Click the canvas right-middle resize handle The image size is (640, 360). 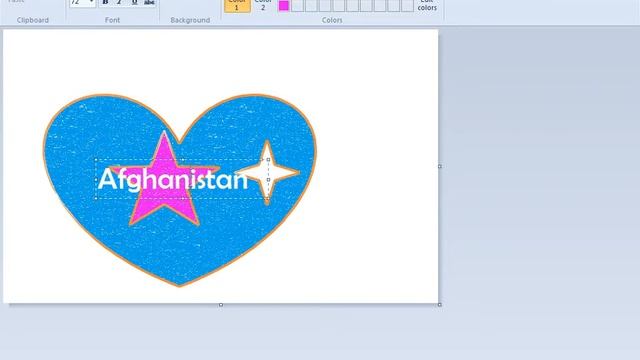click(x=440, y=166)
